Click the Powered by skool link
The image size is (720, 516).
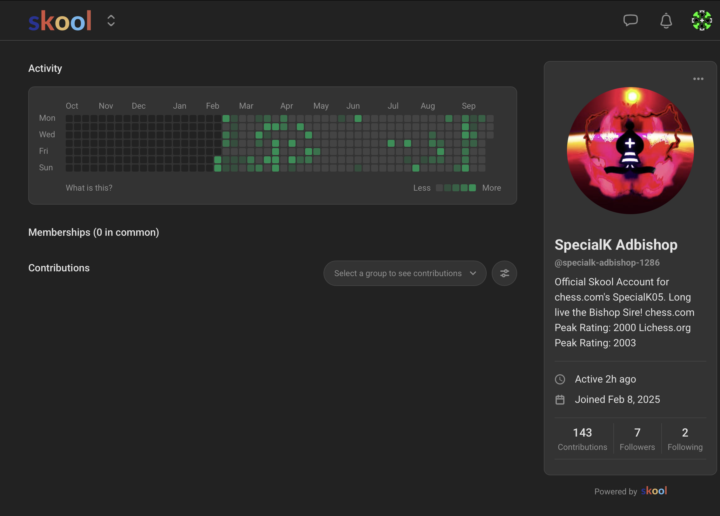coord(630,491)
